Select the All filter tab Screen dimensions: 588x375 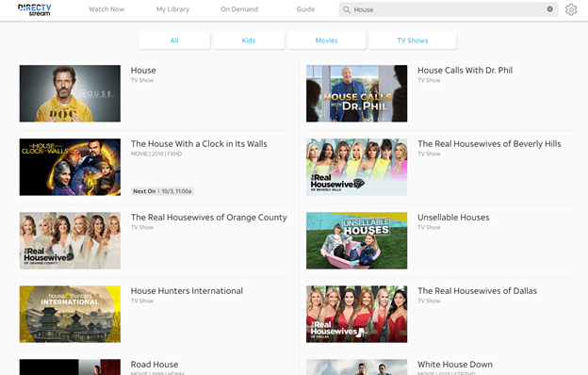(x=174, y=41)
